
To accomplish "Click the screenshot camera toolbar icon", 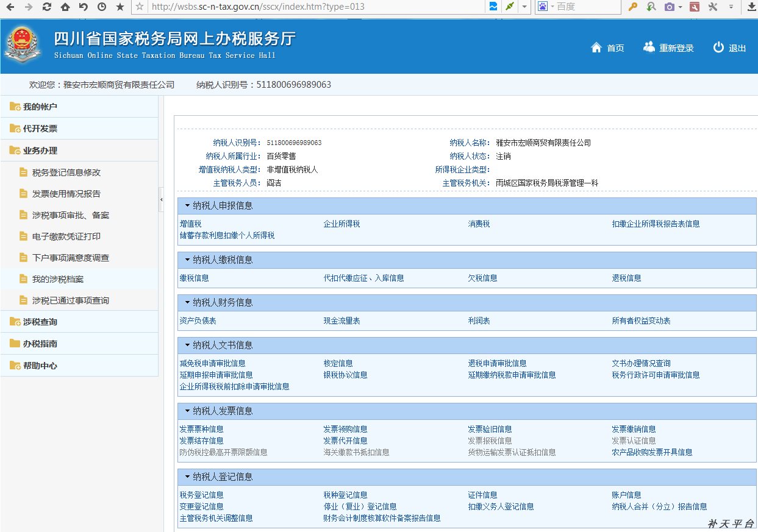I will tap(670, 7).
